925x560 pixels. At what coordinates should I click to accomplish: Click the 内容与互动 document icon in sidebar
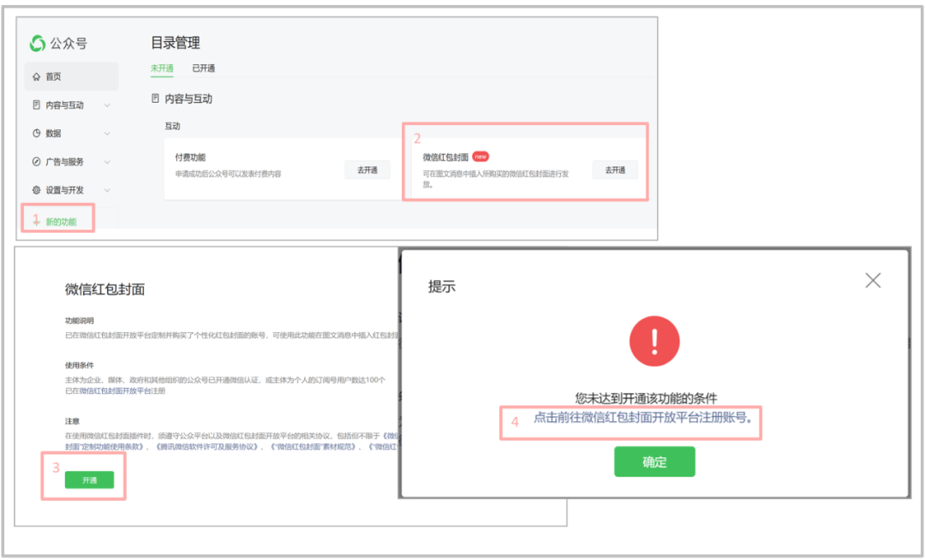(37, 105)
